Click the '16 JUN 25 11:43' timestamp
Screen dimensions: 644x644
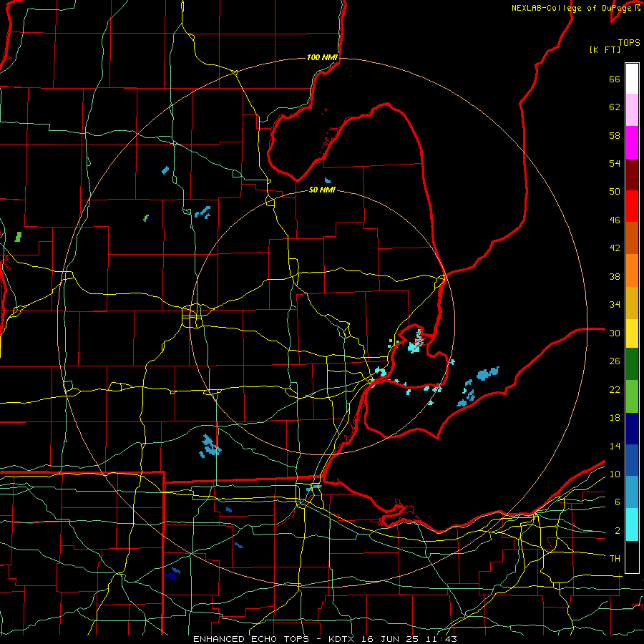409,639
